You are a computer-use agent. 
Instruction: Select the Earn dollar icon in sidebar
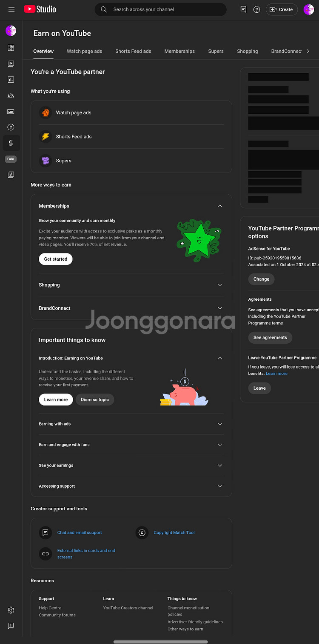click(11, 143)
